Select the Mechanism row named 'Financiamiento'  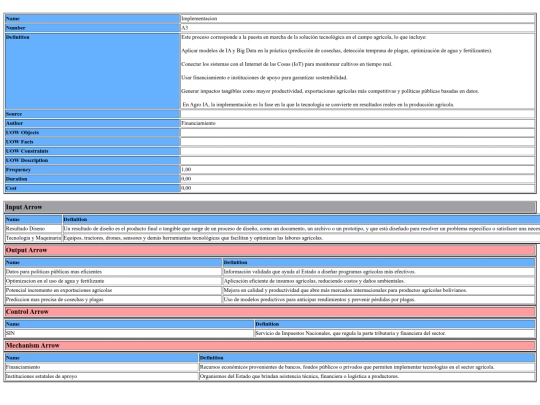(102, 367)
